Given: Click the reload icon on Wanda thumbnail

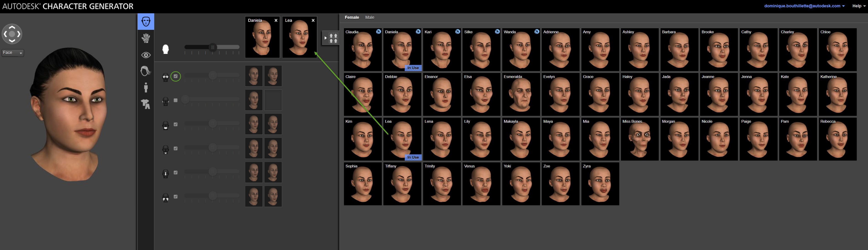Looking at the screenshot, I should (x=537, y=32).
